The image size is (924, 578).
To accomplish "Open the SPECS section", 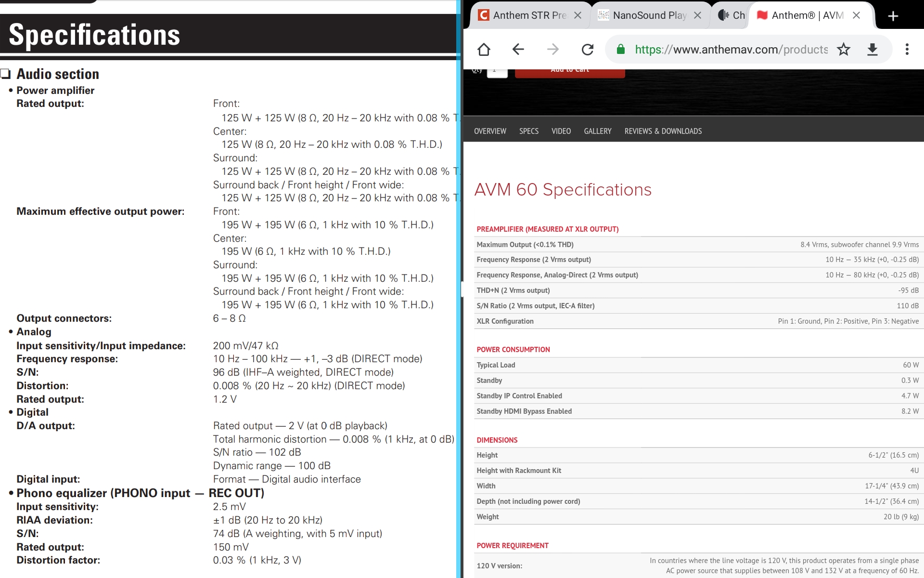I will pos(529,131).
